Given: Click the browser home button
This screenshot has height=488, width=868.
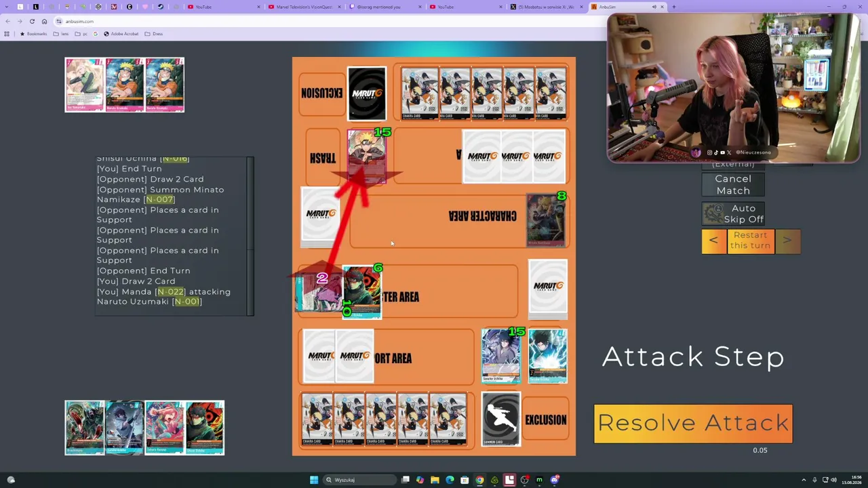Looking at the screenshot, I should (45, 21).
